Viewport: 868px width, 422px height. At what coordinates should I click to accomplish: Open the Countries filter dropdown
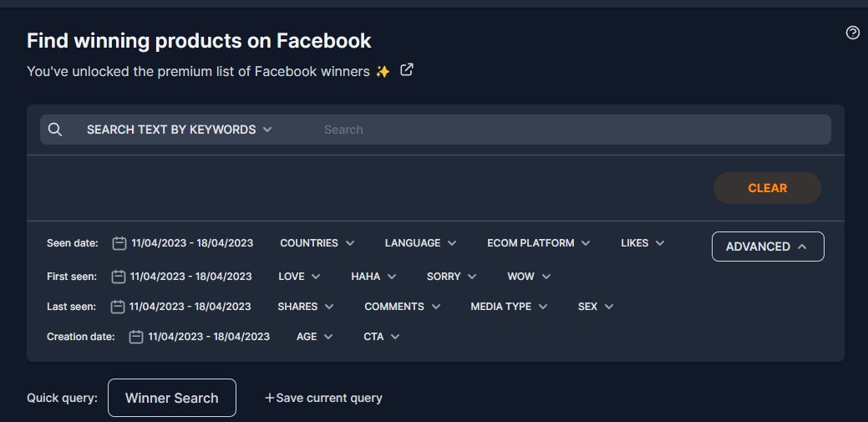[x=317, y=243]
